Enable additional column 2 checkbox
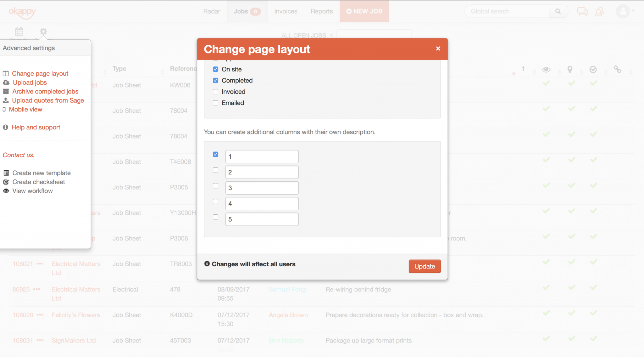The height and width of the screenshot is (357, 644). [215, 170]
